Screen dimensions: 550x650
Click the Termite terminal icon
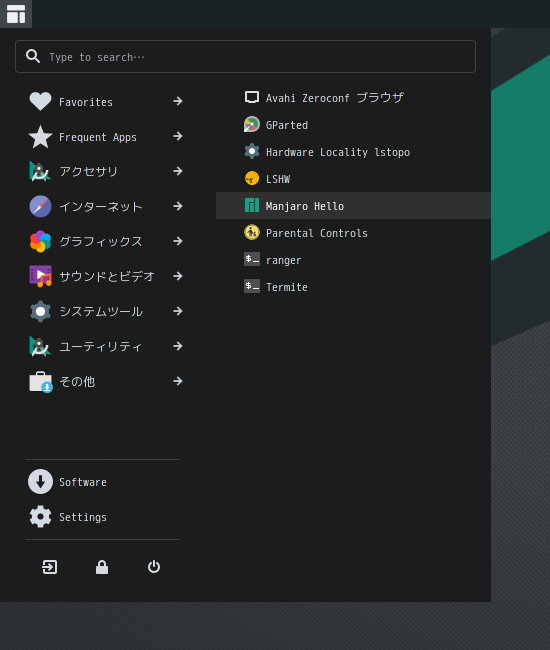(x=252, y=286)
